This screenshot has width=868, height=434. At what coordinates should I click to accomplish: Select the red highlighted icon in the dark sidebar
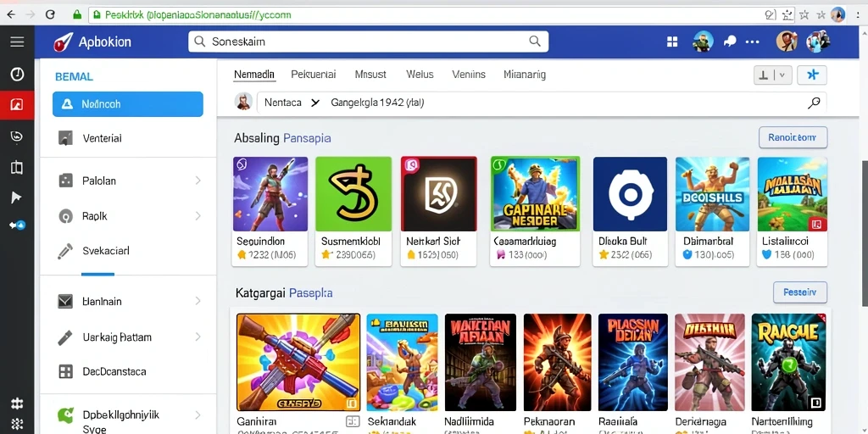(x=17, y=104)
